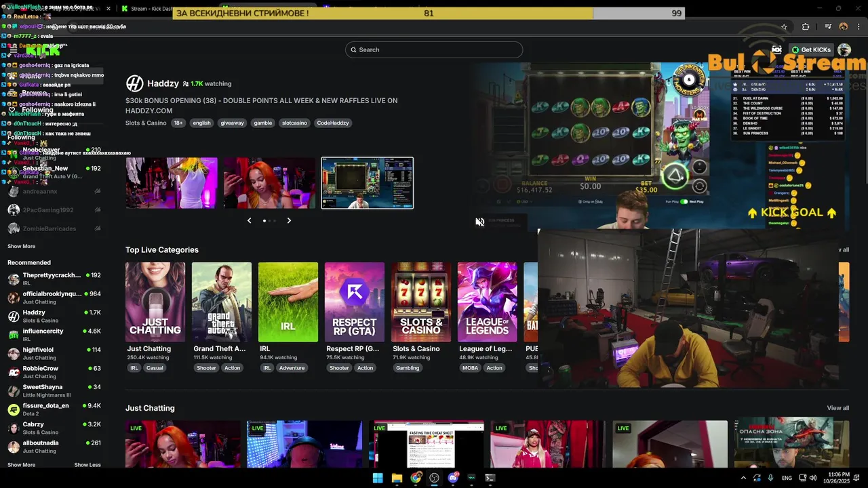Click the RobbieCrow avatar in Recommended
868x488 pixels.
pos(14,372)
